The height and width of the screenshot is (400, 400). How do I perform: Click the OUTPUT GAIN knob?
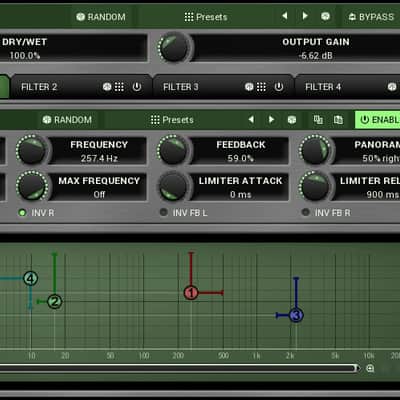tap(174, 48)
